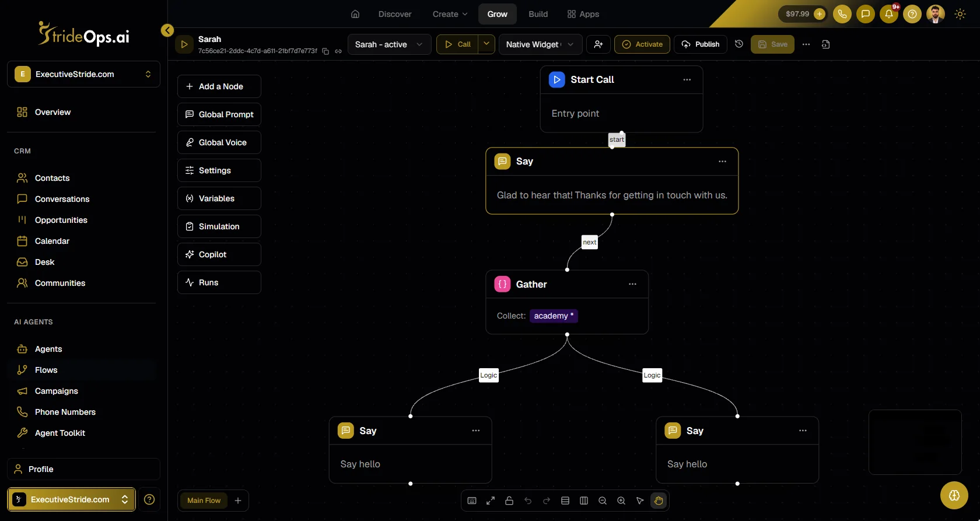Switch to the Build tab

click(x=538, y=14)
